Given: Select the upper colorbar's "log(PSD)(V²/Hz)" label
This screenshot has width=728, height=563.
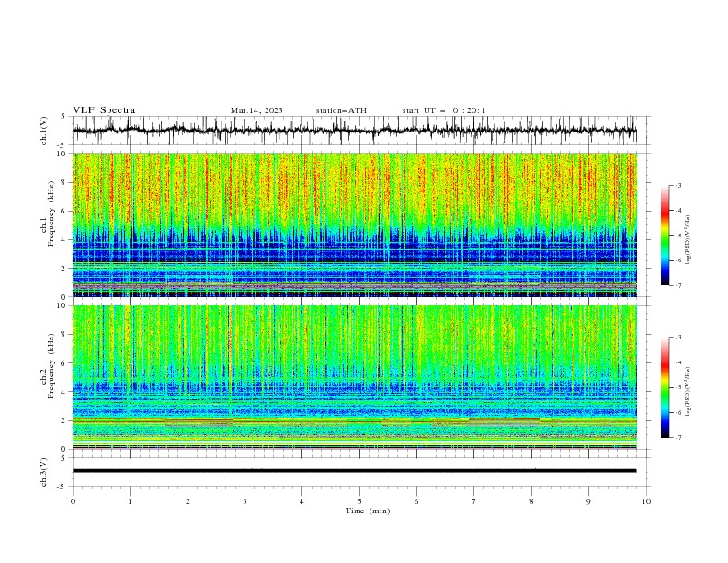Looking at the screenshot, I should click(688, 240).
